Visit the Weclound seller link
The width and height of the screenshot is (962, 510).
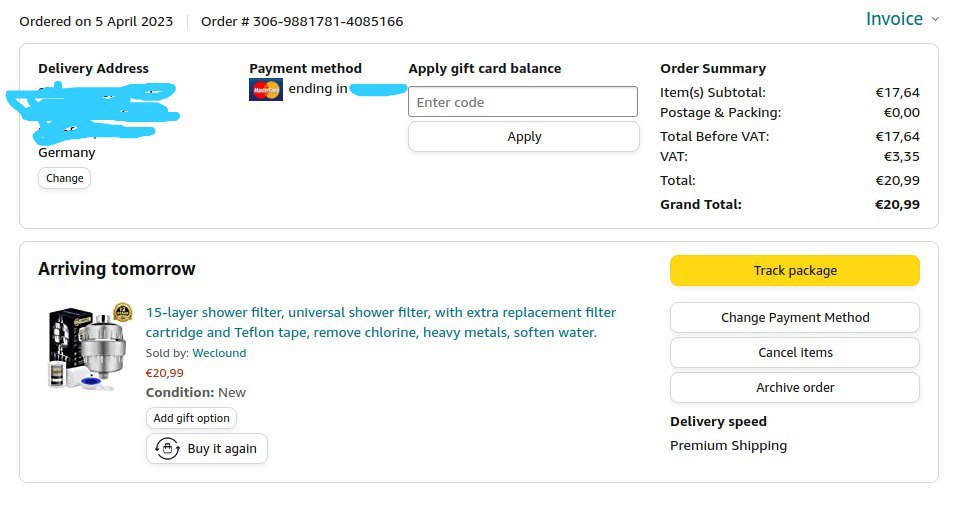[x=219, y=353]
